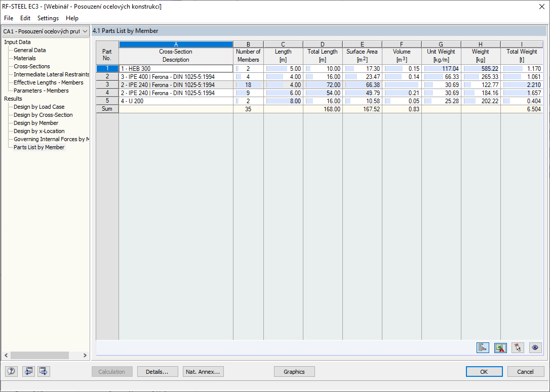Click the Unit Weight value bar for HEB 300
Image resolution: width=550 pixels, height=392 pixels.
coord(441,68)
